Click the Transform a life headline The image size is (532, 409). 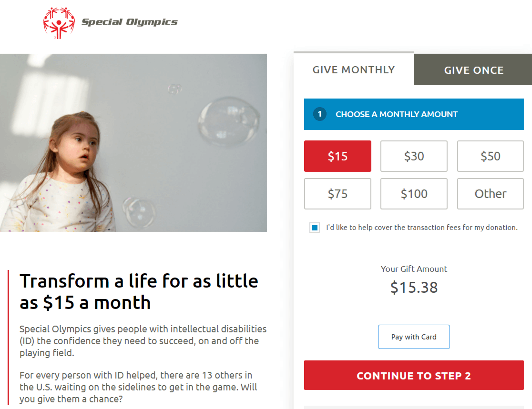pos(139,291)
